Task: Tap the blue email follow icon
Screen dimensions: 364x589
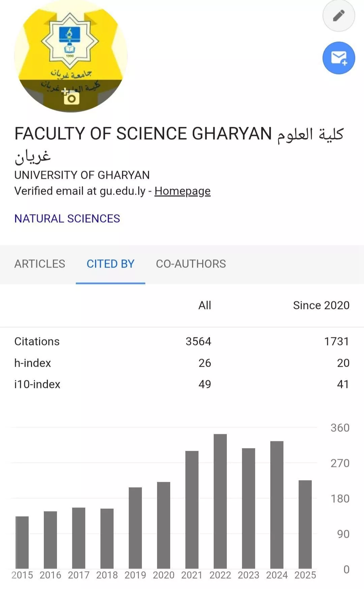Action: 339,58
